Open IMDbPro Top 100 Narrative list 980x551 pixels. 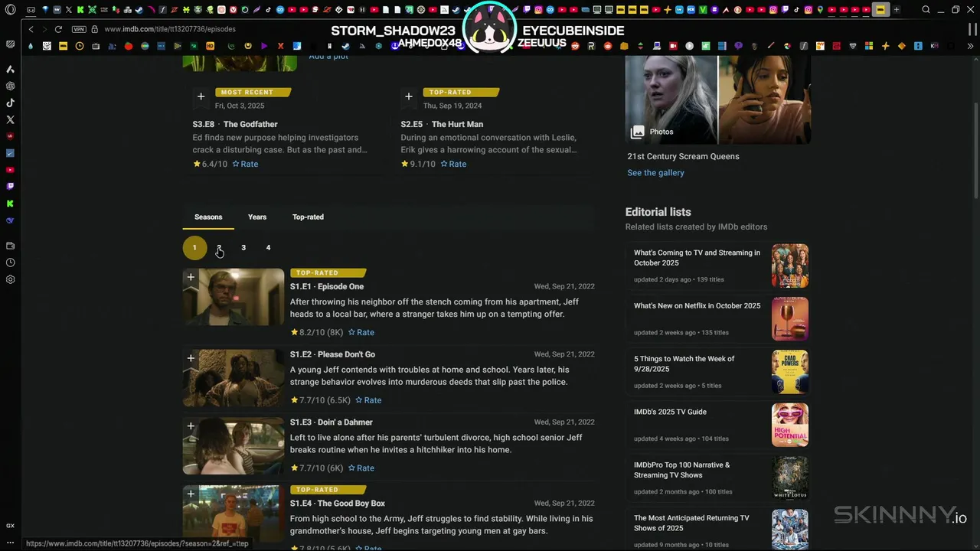[681, 470]
